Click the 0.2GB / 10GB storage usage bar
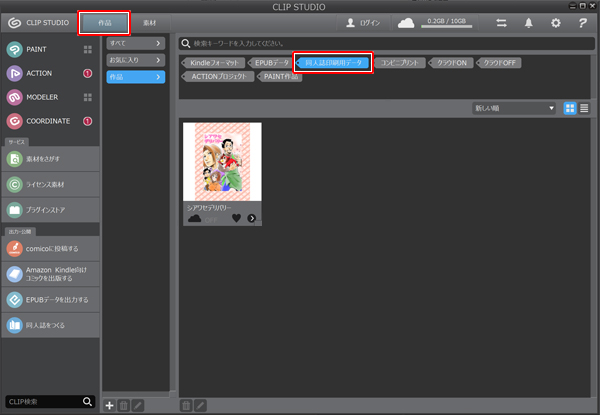 pos(447,23)
